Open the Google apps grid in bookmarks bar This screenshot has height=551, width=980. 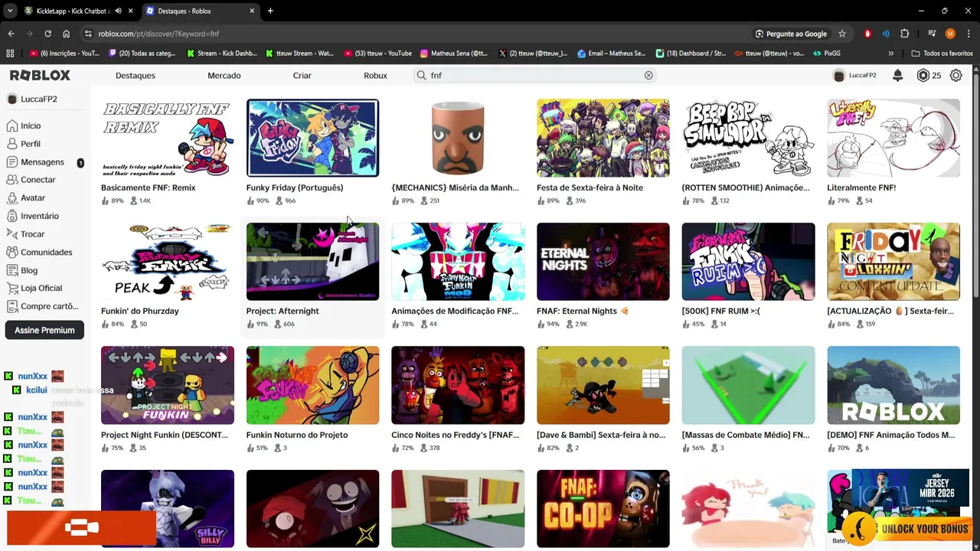[x=10, y=54]
